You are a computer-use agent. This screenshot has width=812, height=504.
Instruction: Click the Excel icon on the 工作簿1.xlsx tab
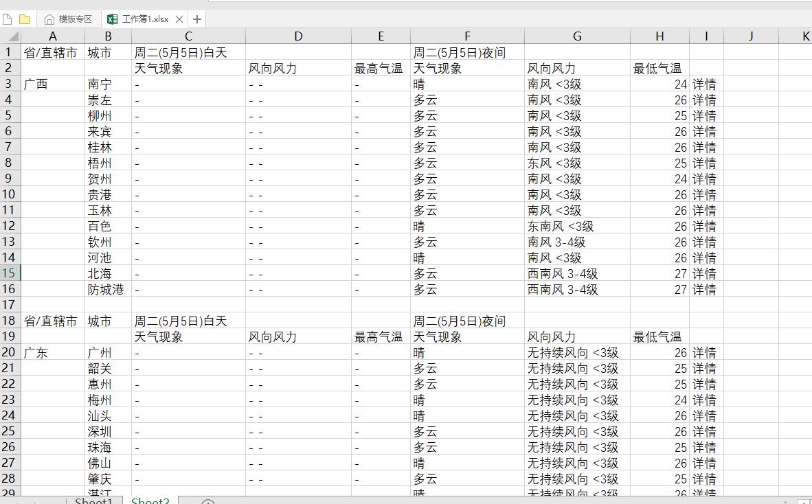(x=113, y=19)
